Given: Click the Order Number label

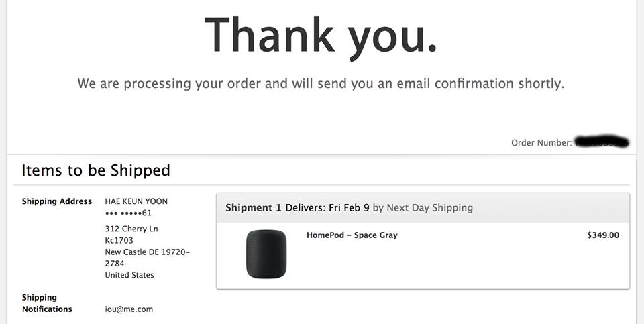Looking at the screenshot, I should 541,142.
